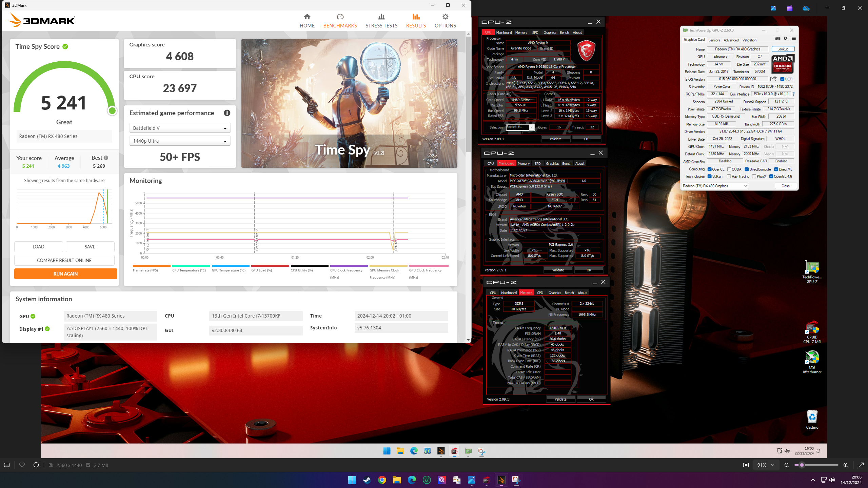Click the GPU-Z BIOS export share icon
The width and height of the screenshot is (868, 488).
773,79
